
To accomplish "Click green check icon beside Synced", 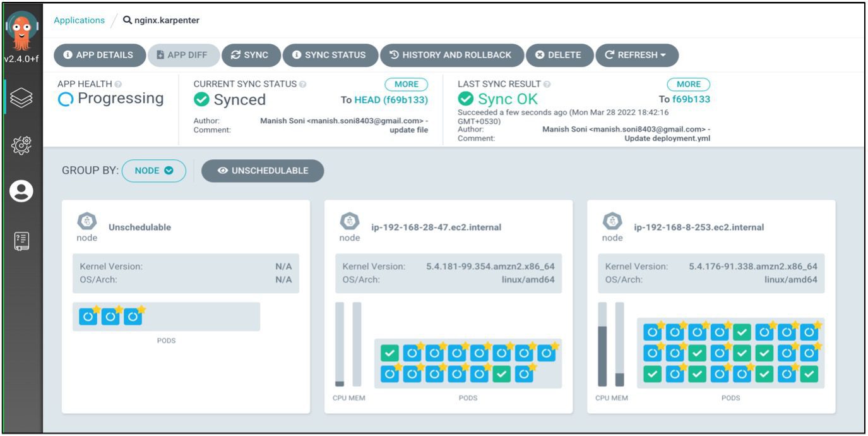I will (201, 100).
